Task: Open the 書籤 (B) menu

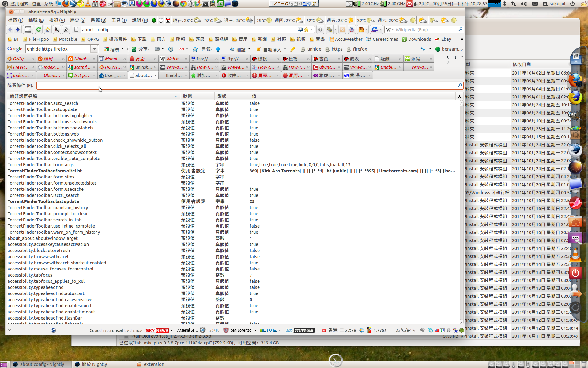Action: 98,20
